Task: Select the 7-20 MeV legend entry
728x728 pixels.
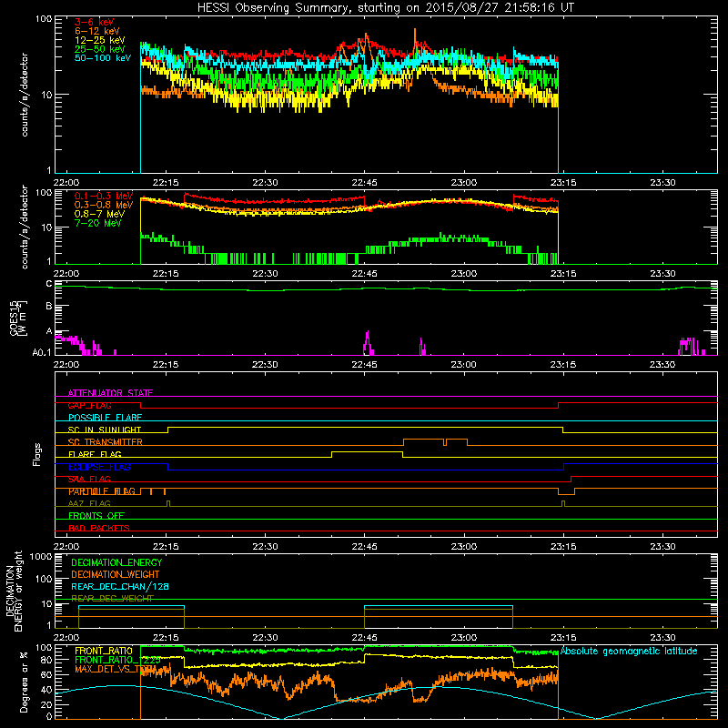Action: click(x=97, y=223)
